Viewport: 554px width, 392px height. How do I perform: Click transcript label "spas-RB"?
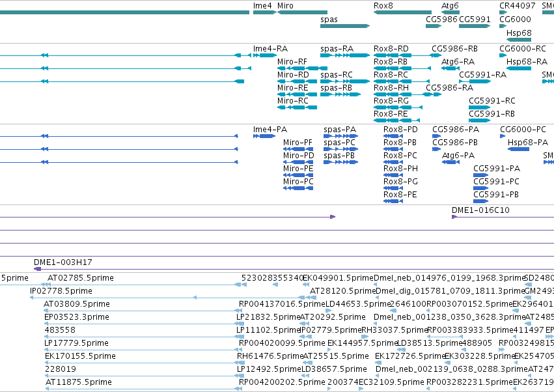(336, 88)
